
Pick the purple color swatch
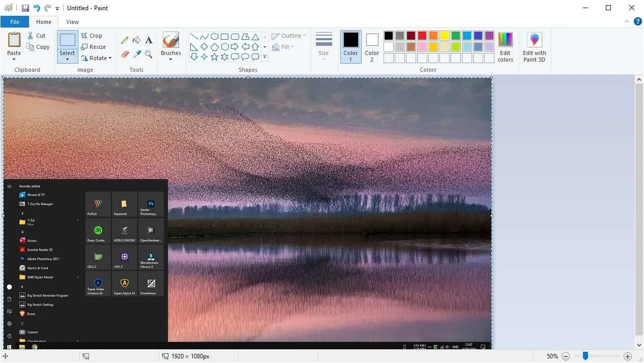pyautogui.click(x=489, y=36)
